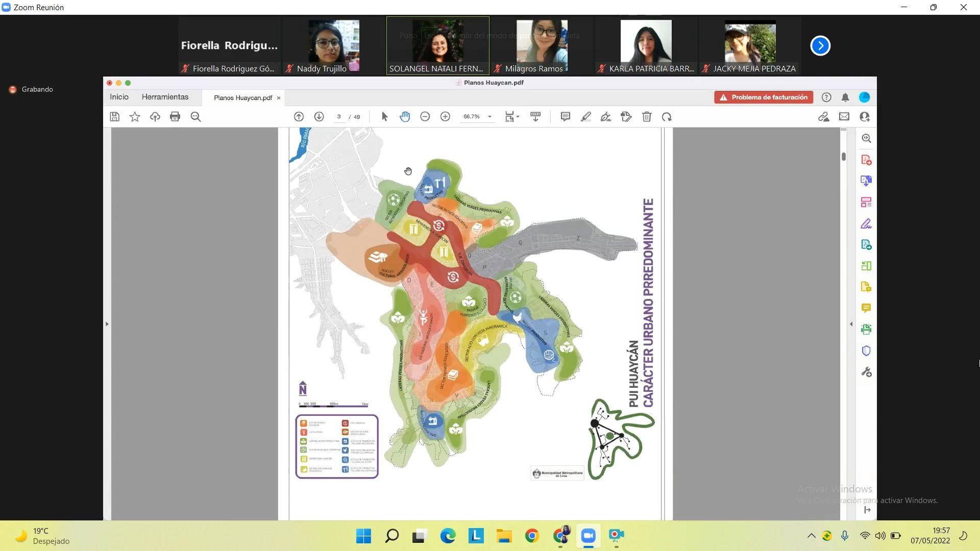Screen dimensions: 980x551
Task: Close the Planos Huaycan.pdf tab
Action: point(279,98)
